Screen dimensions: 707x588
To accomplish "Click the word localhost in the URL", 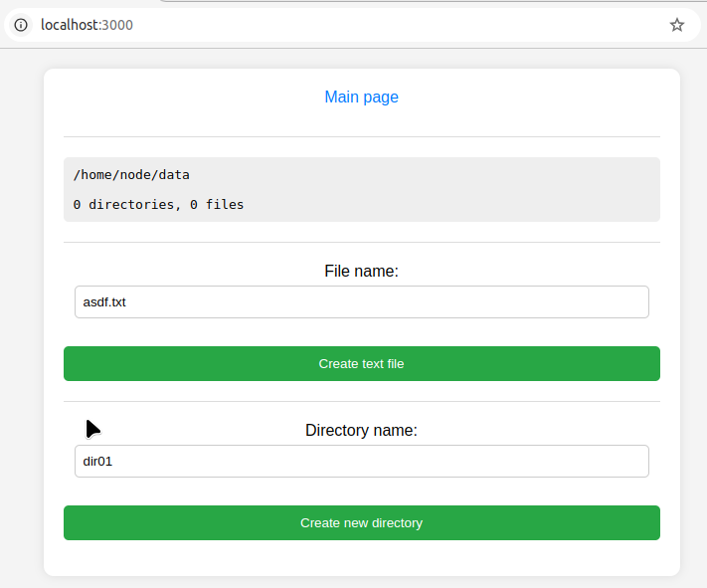I will pos(70,25).
